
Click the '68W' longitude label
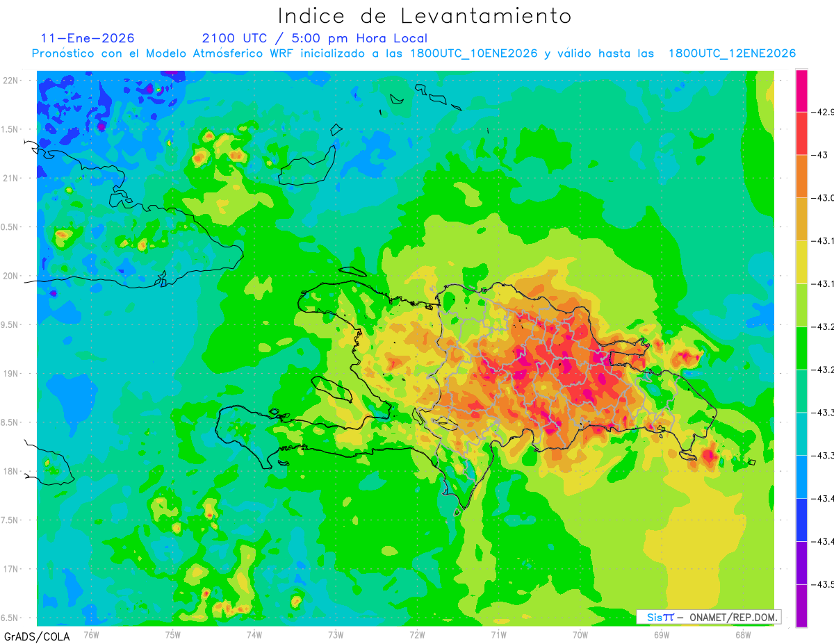click(x=743, y=634)
